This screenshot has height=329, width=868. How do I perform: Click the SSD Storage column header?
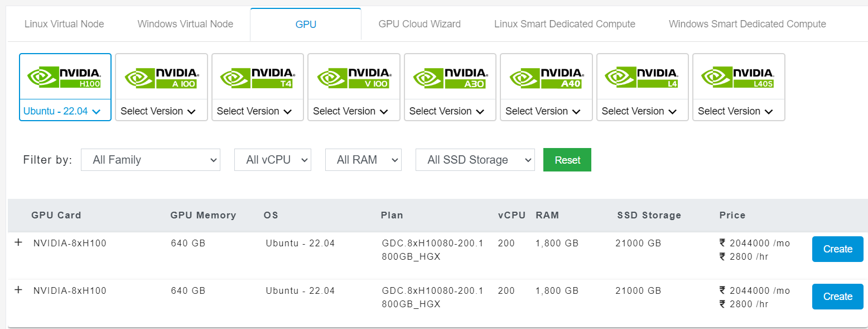click(649, 215)
